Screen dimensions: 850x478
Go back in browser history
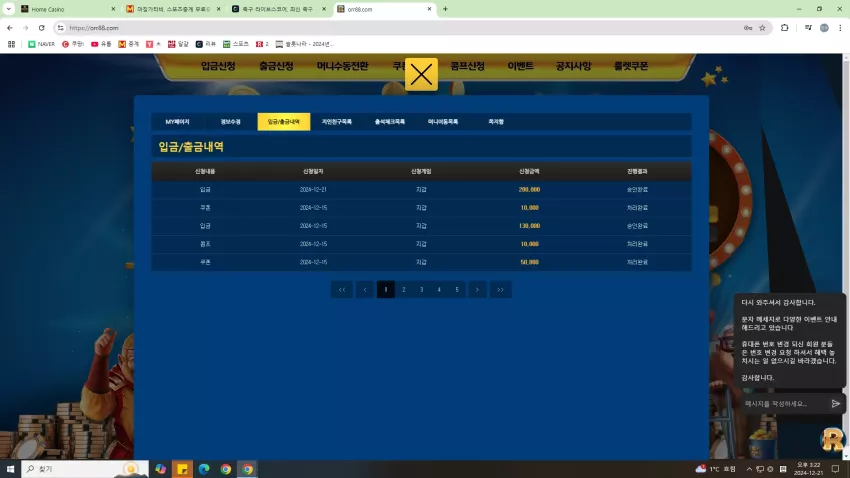pyautogui.click(x=10, y=28)
